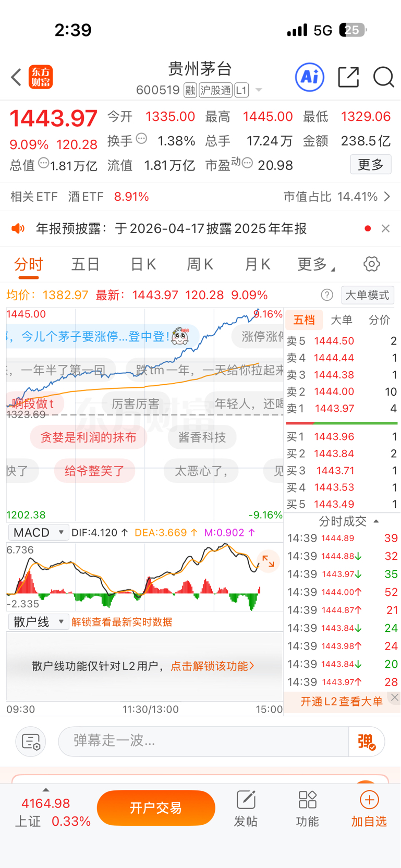Tap 更多 button for more quote data
The width and height of the screenshot is (401, 868).
click(x=371, y=165)
